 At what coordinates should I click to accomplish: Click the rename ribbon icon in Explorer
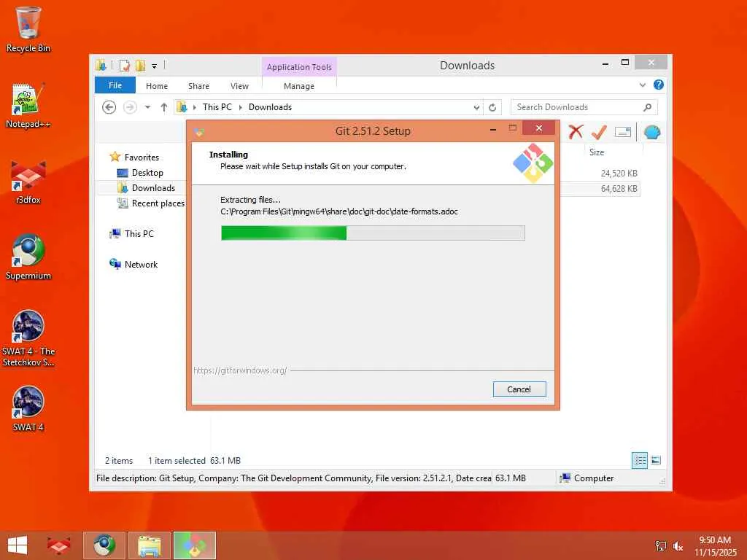[623, 132]
